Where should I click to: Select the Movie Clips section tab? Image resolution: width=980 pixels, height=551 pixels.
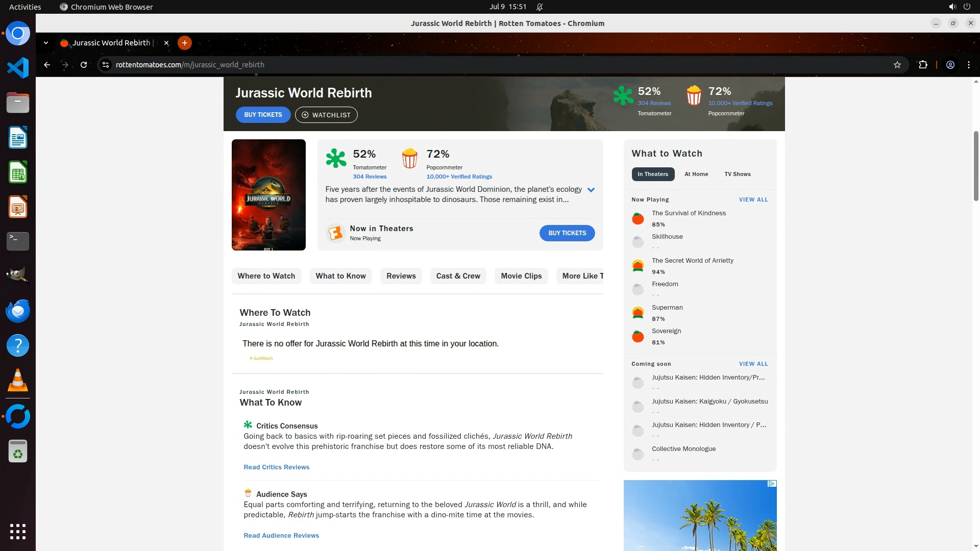click(x=521, y=276)
